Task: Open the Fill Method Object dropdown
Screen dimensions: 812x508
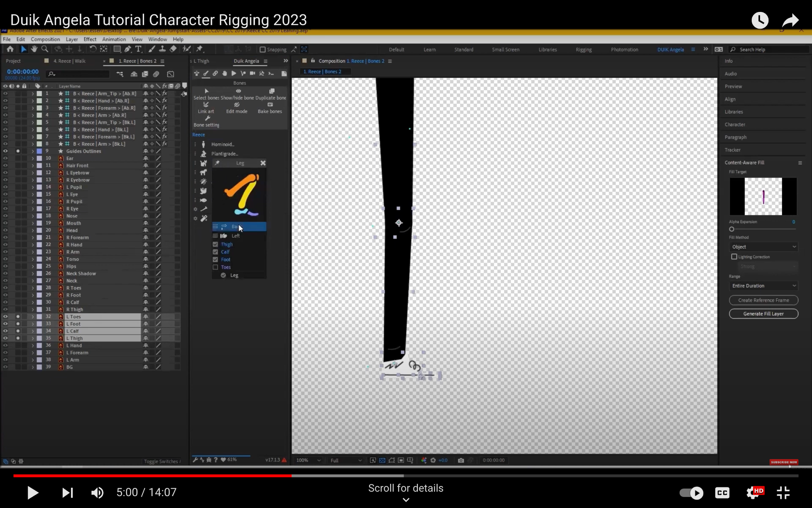Action: point(763,247)
